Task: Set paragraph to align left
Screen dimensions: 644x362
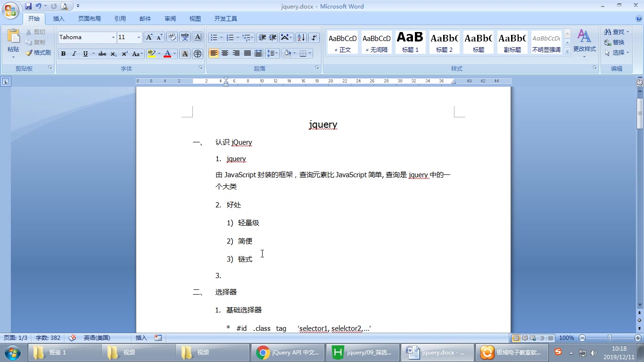Action: [214, 53]
